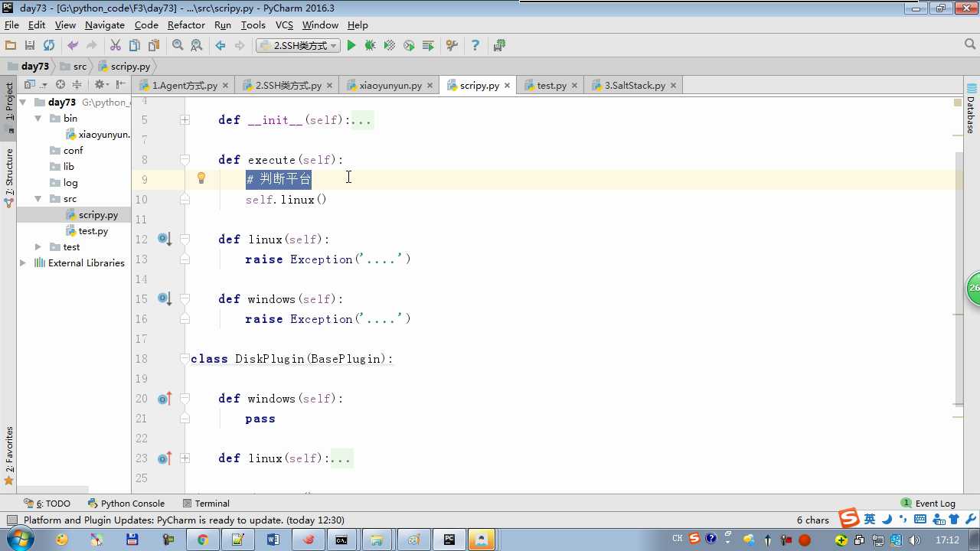Viewport: 980px width, 551px height.
Task: Toggle the Favorites side panel tab
Action: [x=9, y=456]
